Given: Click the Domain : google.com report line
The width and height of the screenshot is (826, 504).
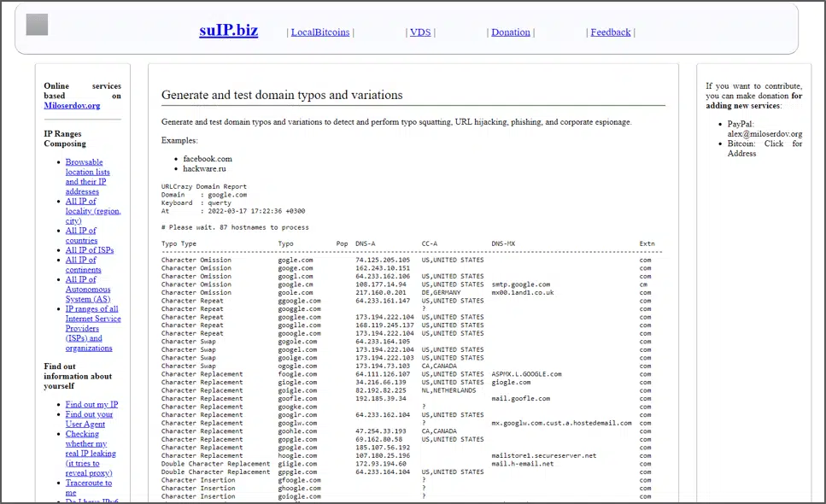Looking at the screenshot, I should [204, 195].
